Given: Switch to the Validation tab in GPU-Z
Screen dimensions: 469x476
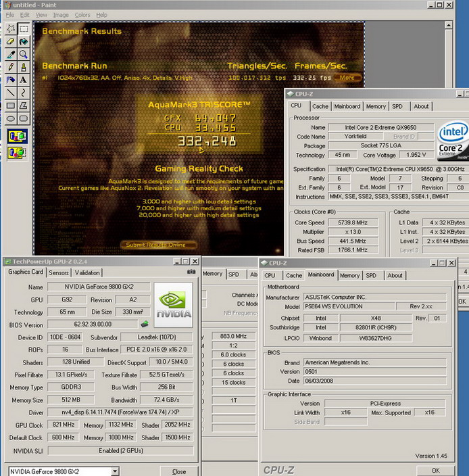Looking at the screenshot, I should [87, 272].
